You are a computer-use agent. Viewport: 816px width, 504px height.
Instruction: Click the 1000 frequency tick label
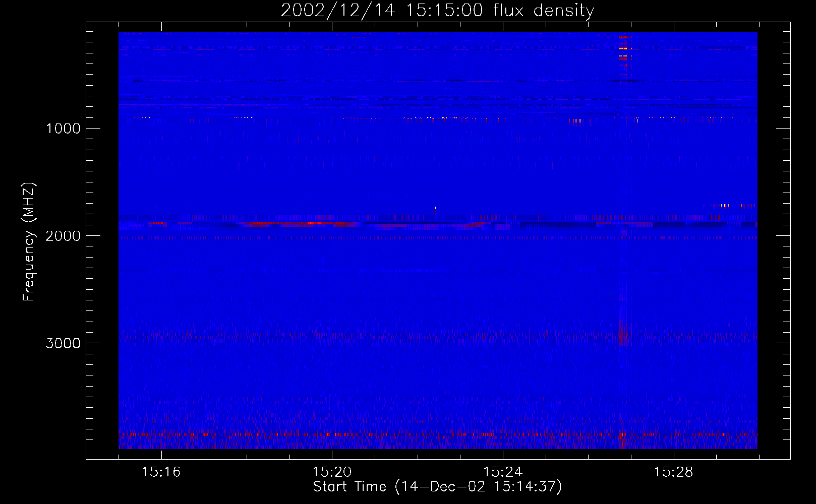63,129
